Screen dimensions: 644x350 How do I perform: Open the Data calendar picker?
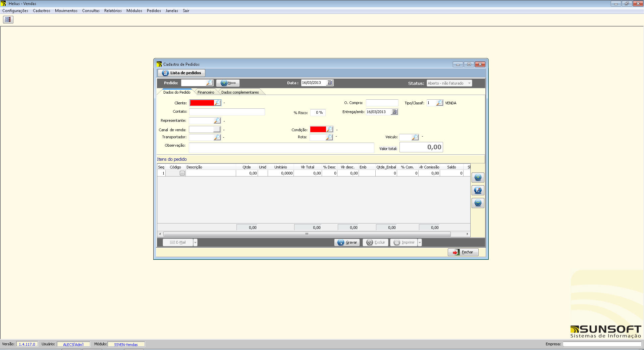click(329, 83)
